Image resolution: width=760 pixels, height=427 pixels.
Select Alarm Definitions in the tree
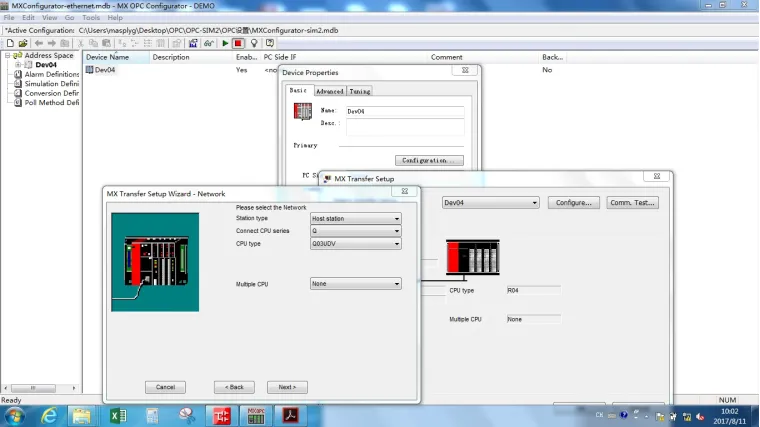(51, 74)
